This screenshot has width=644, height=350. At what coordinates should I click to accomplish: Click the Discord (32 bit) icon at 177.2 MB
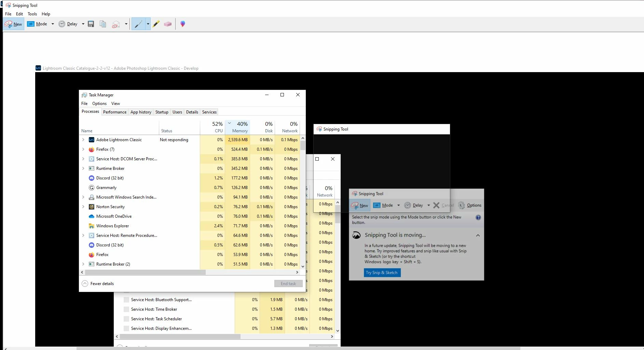click(x=92, y=178)
